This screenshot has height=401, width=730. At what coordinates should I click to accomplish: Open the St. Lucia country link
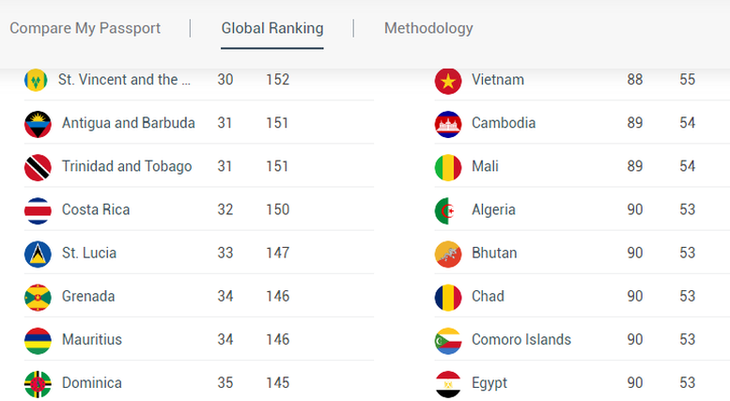pyautogui.click(x=89, y=253)
